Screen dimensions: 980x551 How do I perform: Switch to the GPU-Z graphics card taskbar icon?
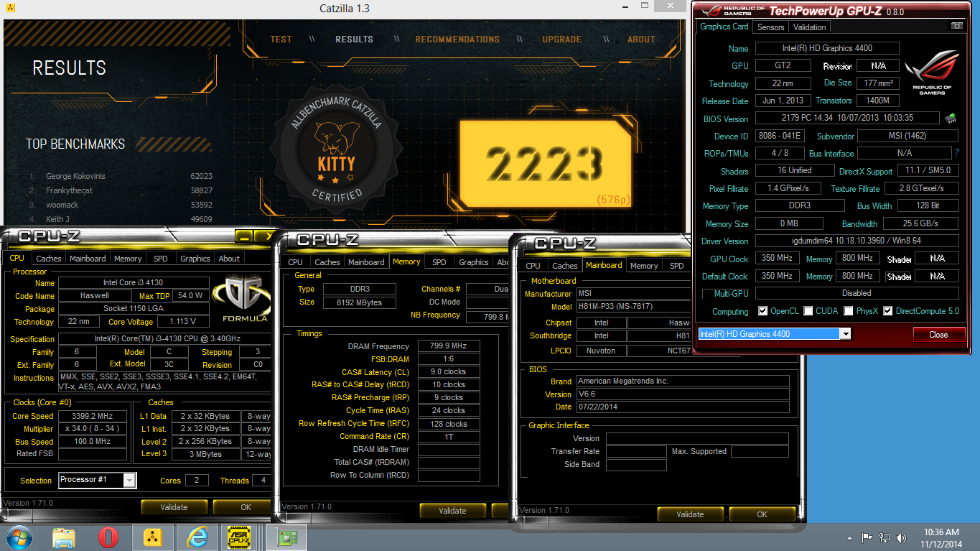[x=286, y=537]
